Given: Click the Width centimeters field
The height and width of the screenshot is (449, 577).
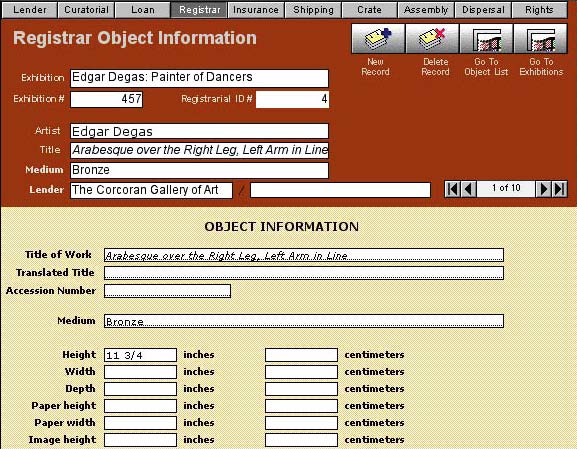Looking at the screenshot, I should point(301,372).
